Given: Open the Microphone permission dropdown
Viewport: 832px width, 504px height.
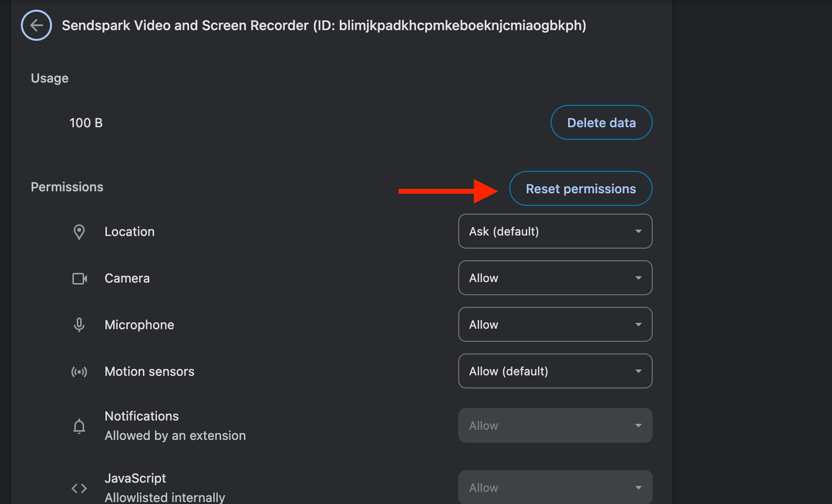Looking at the screenshot, I should [x=555, y=324].
